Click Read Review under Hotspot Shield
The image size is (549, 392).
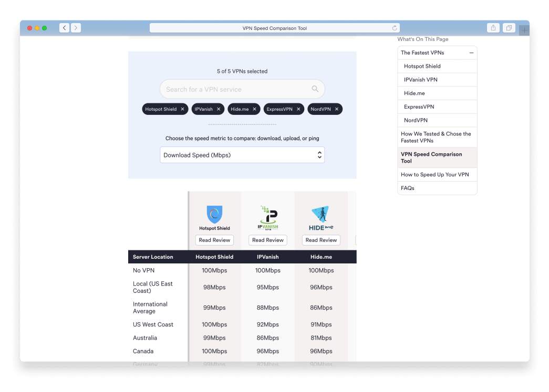pyautogui.click(x=214, y=240)
